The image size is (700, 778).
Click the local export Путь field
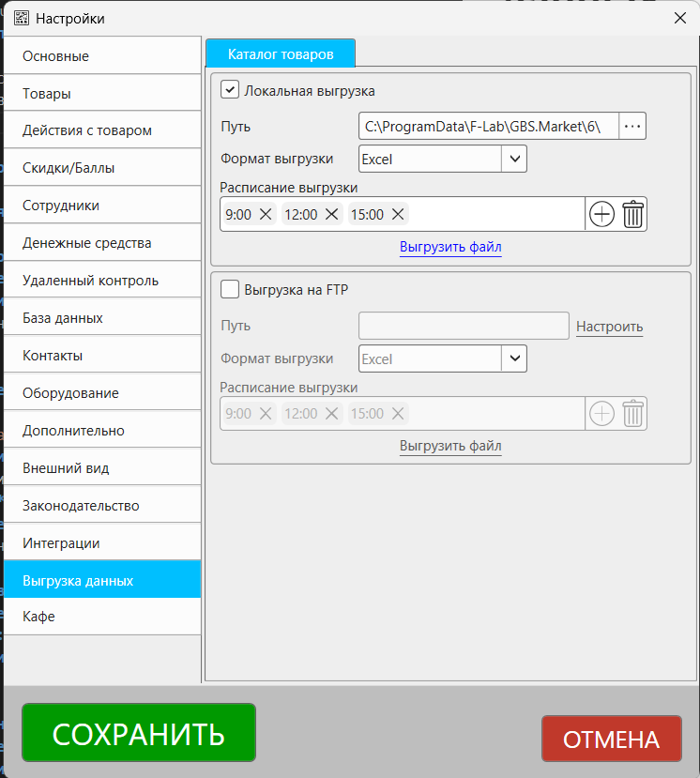point(488,126)
